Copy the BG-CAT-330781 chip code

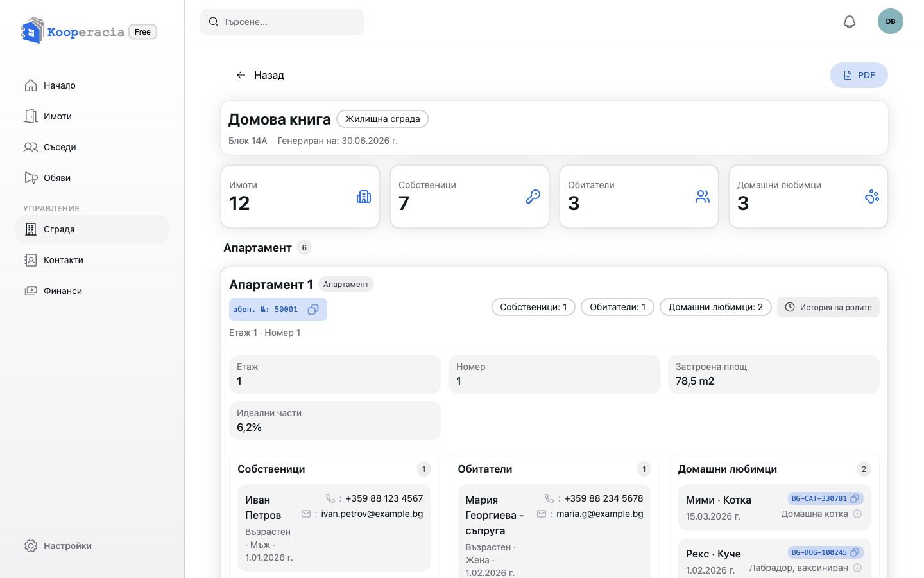point(855,498)
